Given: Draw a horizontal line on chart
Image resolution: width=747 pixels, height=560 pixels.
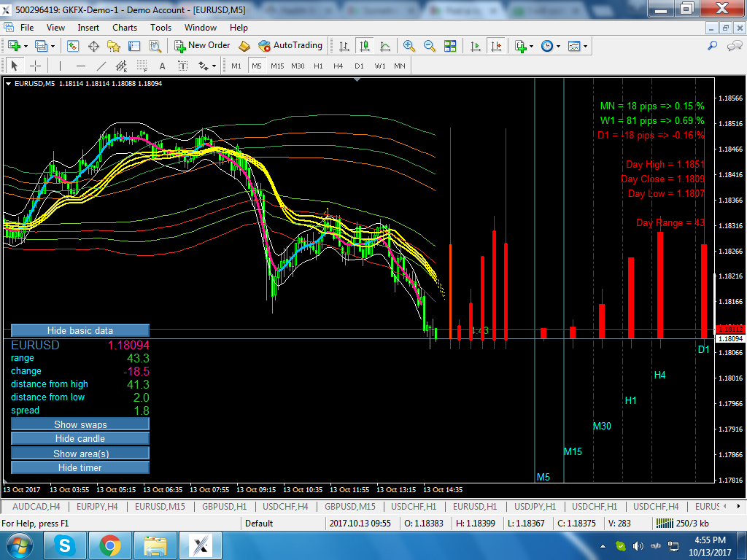Looking at the screenshot, I should (81, 66).
